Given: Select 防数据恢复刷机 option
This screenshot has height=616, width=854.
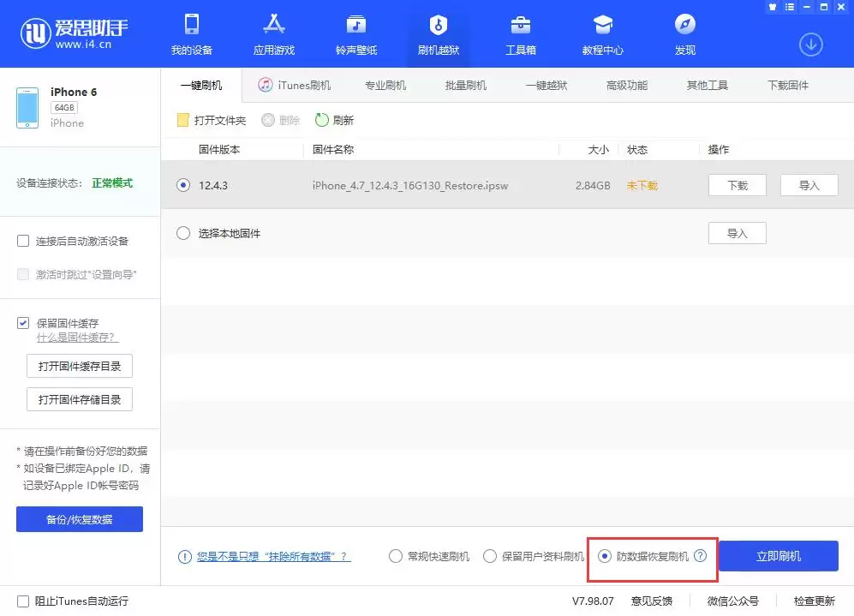Looking at the screenshot, I should pos(605,556).
